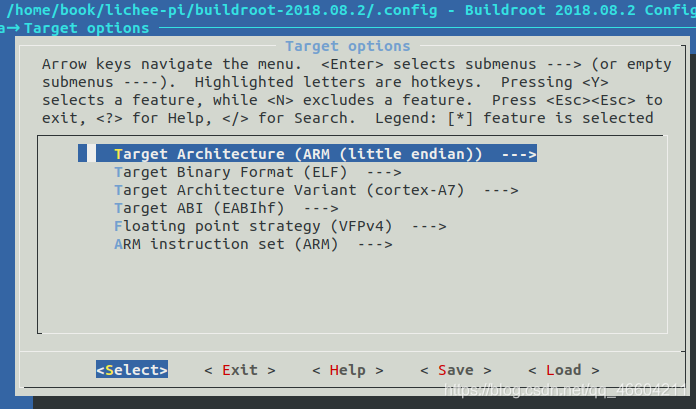Open Target Architecture Variant (cortex-A7) option
Screen dimensions: 696x409
tap(316, 190)
